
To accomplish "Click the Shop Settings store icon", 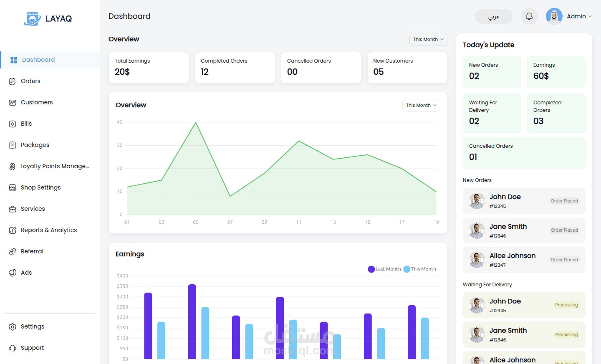I will point(13,188).
